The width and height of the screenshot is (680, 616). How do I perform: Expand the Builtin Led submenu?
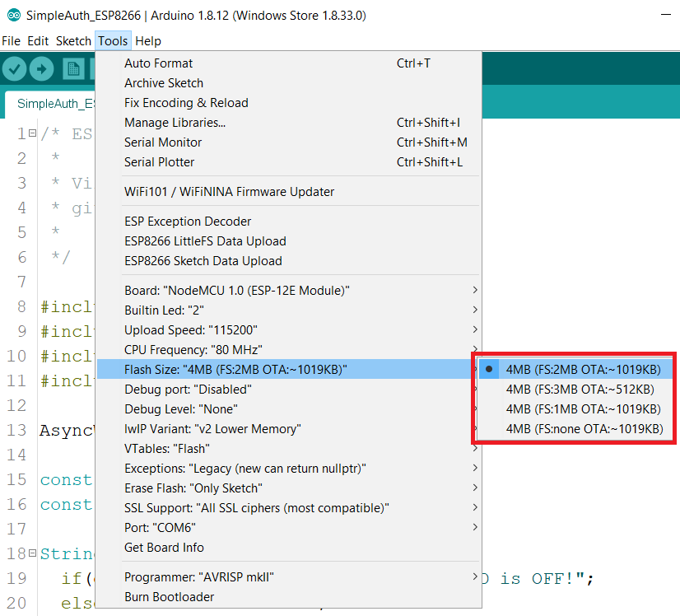click(x=288, y=310)
